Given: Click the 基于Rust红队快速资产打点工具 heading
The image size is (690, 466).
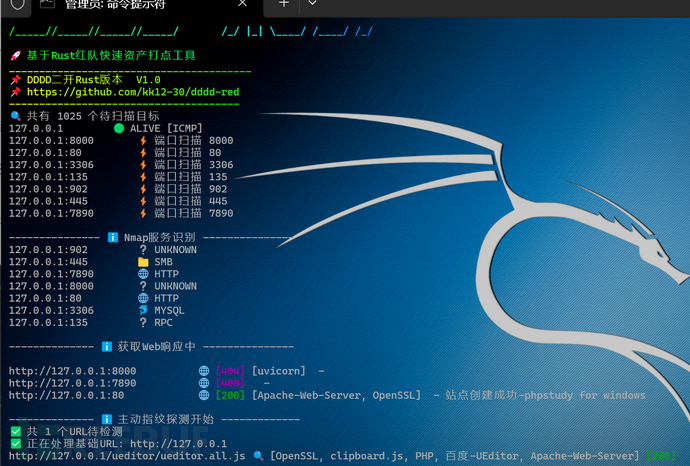Looking at the screenshot, I should [x=111, y=55].
